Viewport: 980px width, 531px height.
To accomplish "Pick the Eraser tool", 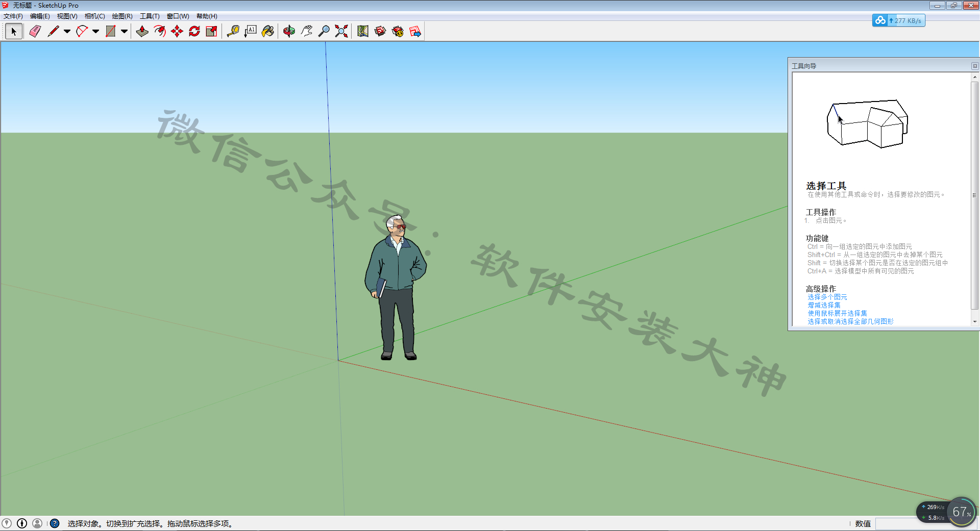I will click(x=35, y=32).
